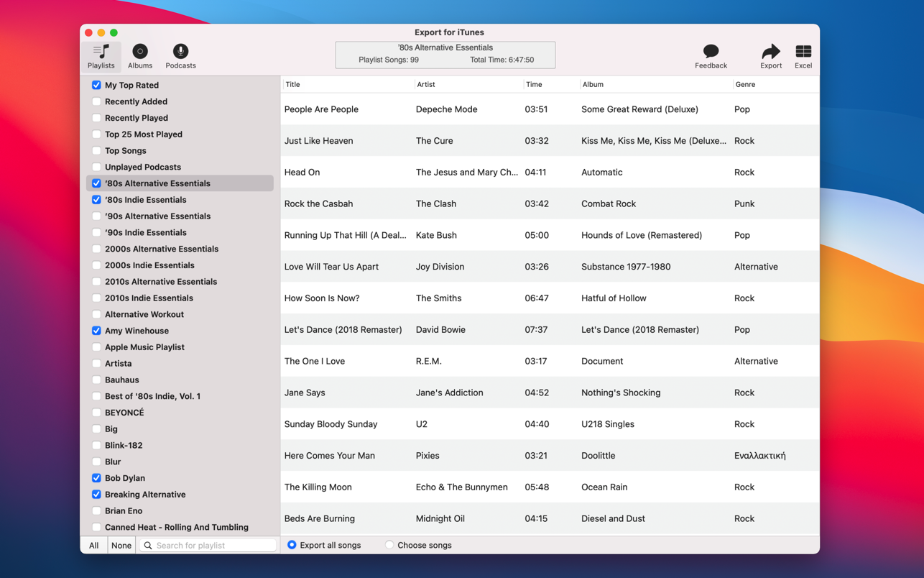Click the Export arrow icon

(x=770, y=52)
